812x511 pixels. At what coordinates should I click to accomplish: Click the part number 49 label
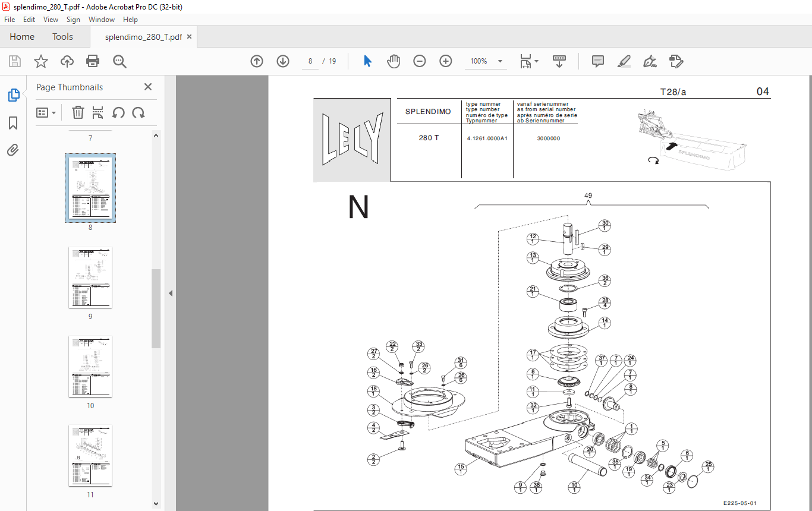[588, 195]
